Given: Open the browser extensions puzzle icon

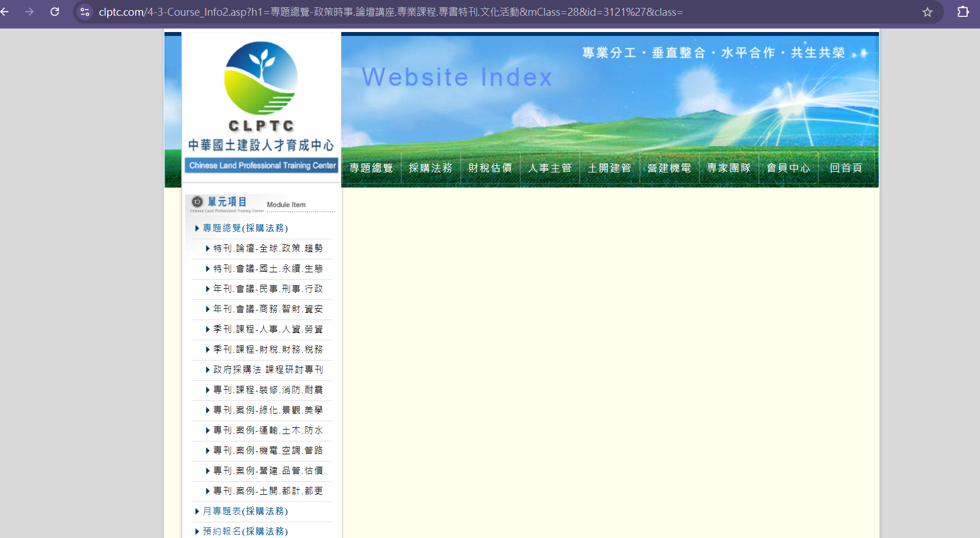Looking at the screenshot, I should 963,12.
